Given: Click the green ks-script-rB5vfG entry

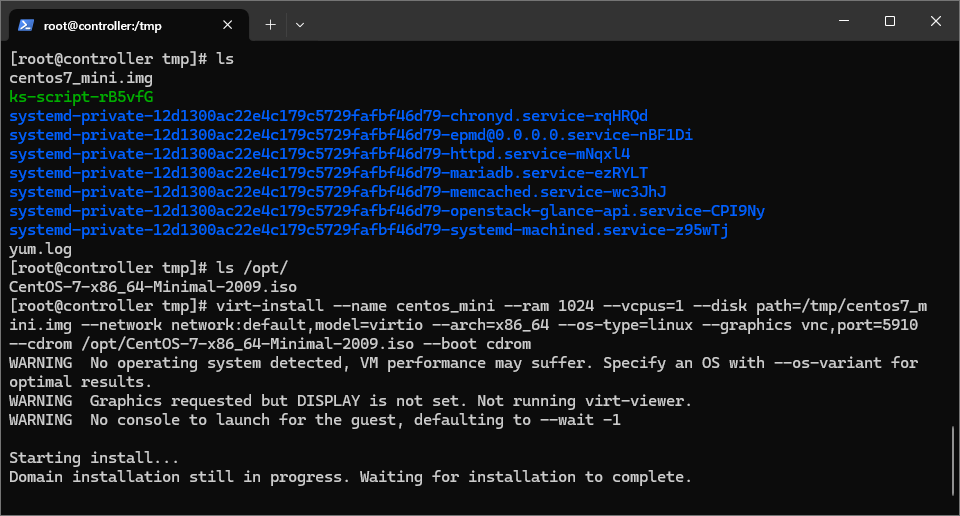Looking at the screenshot, I should [81, 97].
